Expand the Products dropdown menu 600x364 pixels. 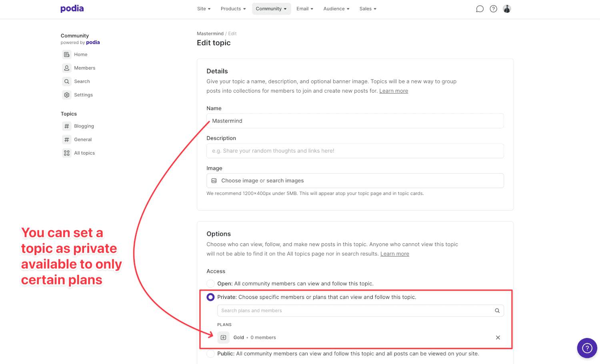coord(233,9)
